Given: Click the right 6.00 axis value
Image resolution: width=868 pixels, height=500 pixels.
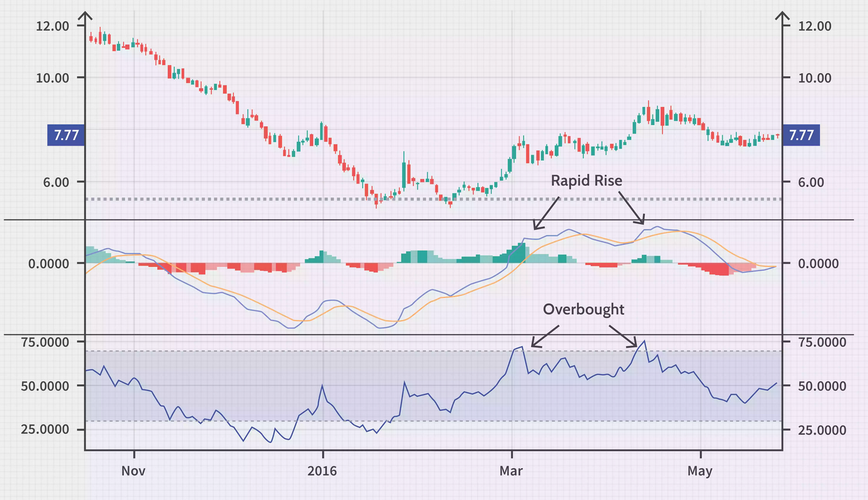Looking at the screenshot, I should tap(812, 182).
